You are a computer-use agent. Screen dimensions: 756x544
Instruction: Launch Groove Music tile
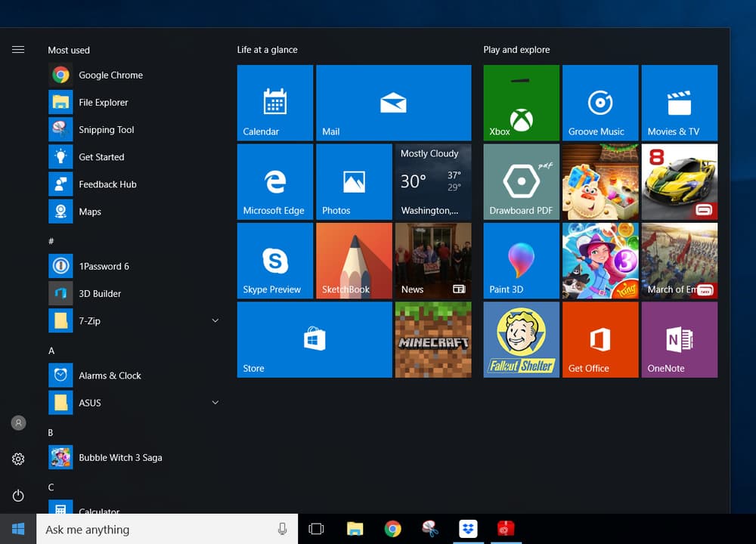[x=600, y=103]
